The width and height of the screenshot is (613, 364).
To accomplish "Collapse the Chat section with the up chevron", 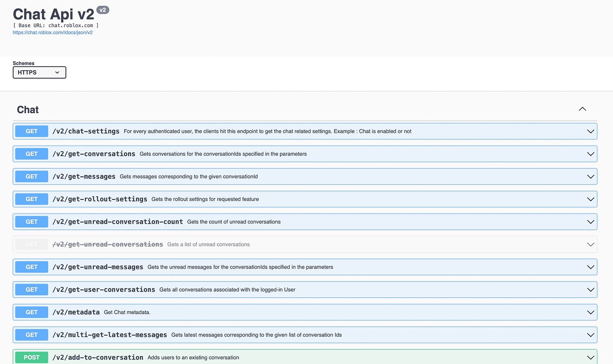I will [x=582, y=109].
